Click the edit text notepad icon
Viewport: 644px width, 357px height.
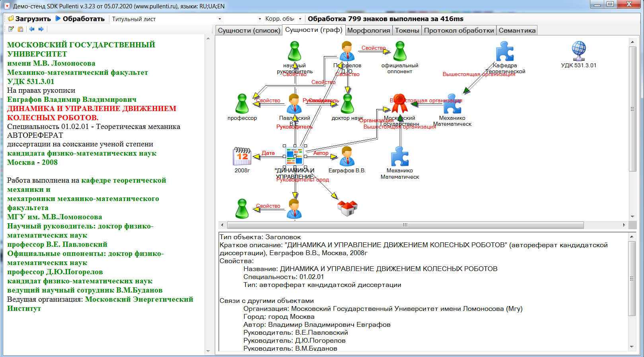click(x=11, y=29)
